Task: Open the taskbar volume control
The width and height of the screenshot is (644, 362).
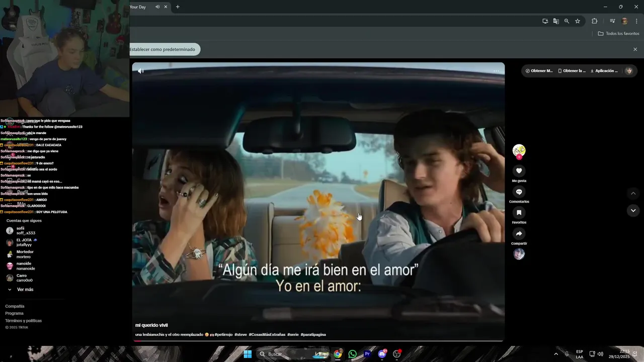Action: pos(600,354)
